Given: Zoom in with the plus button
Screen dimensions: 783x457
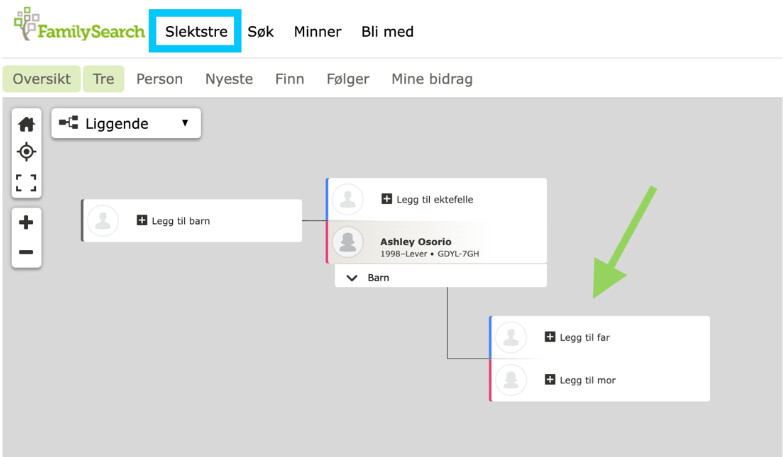Looking at the screenshot, I should click(26, 222).
